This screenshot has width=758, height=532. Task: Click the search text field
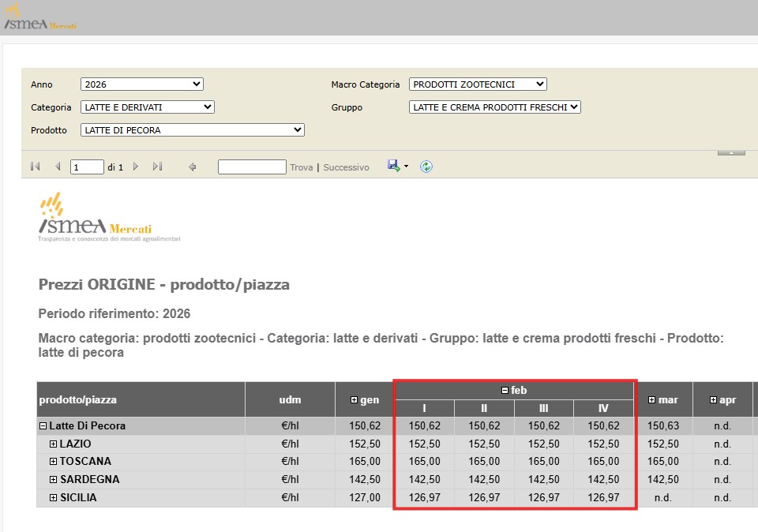[252, 167]
